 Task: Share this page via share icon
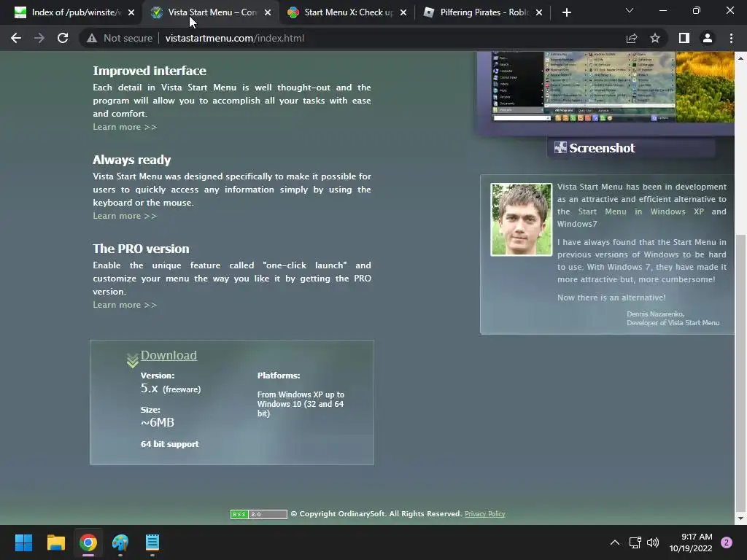(632, 38)
